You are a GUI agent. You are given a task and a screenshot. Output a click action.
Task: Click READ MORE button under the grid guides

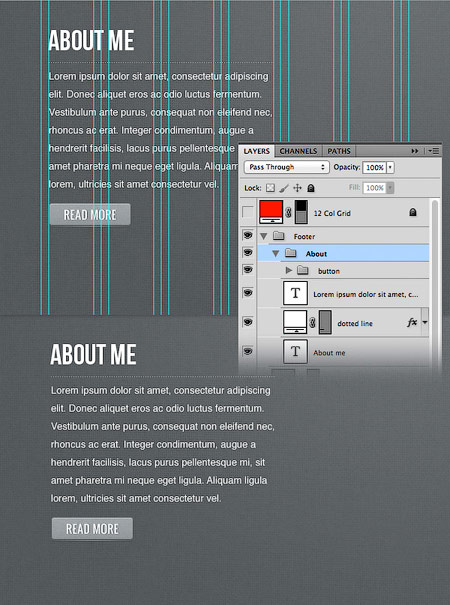90,215
